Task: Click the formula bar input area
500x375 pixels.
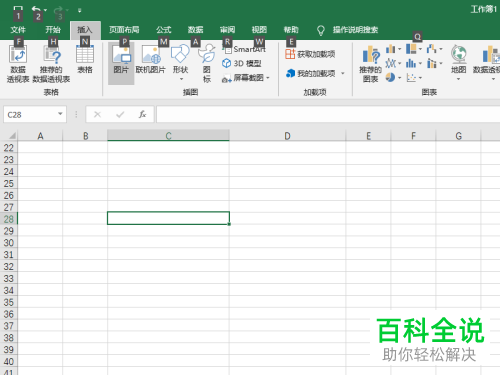Action: pos(328,115)
